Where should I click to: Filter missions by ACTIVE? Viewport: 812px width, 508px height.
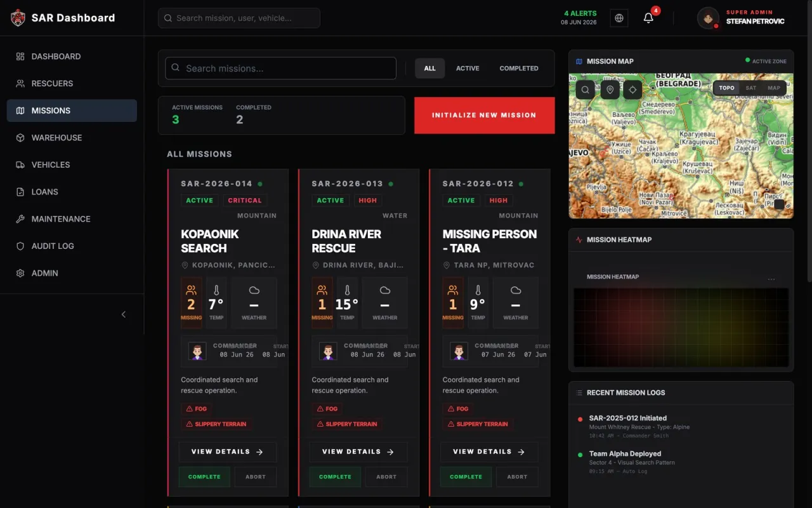click(x=468, y=68)
